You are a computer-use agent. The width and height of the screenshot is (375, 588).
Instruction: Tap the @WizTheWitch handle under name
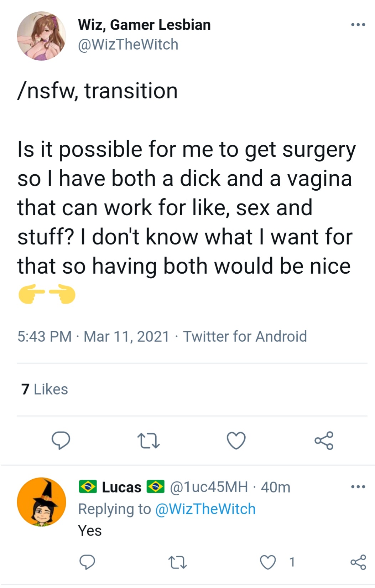click(x=128, y=45)
